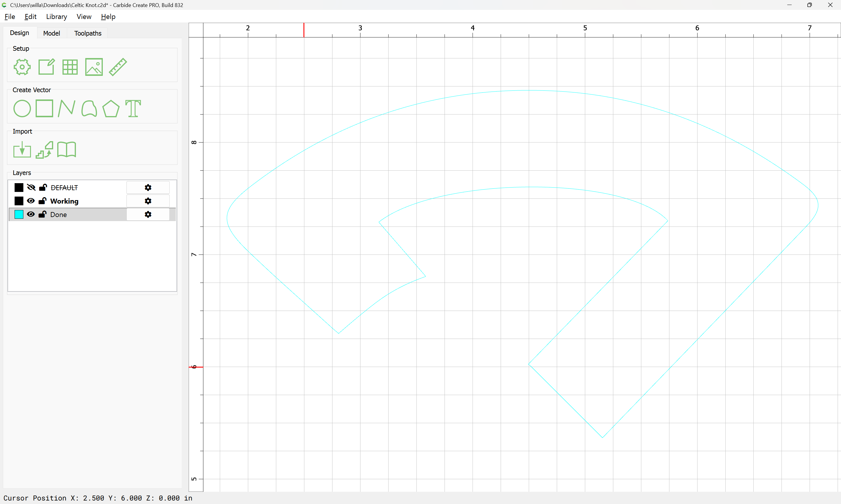The height and width of the screenshot is (504, 841).
Task: Hide the Working layer with eye icon
Action: click(31, 201)
